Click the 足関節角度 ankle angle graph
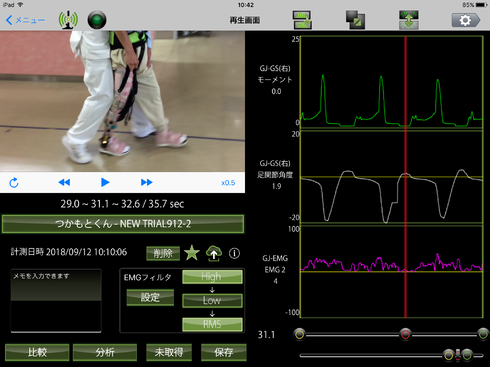490x367 pixels. [x=391, y=177]
